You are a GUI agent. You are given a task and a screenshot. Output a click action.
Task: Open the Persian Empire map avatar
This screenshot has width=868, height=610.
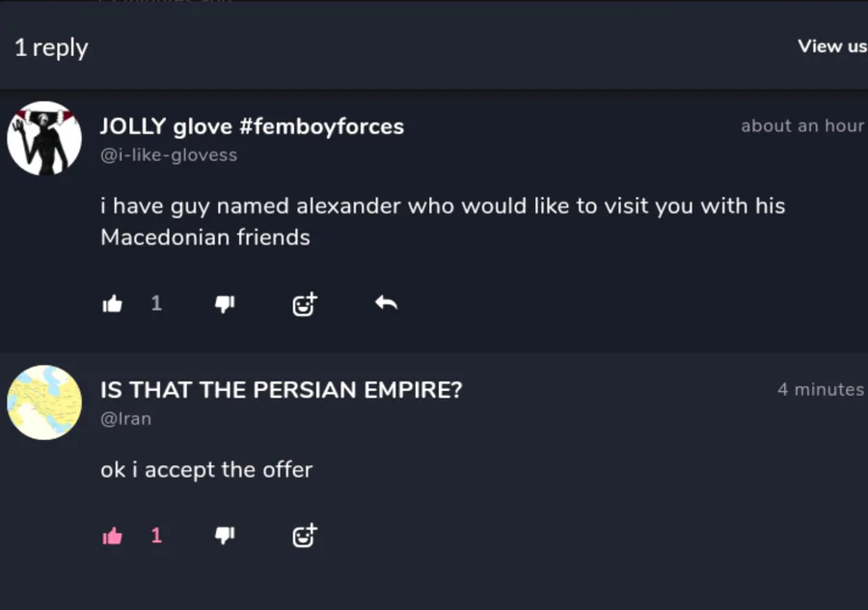pyautogui.click(x=44, y=402)
